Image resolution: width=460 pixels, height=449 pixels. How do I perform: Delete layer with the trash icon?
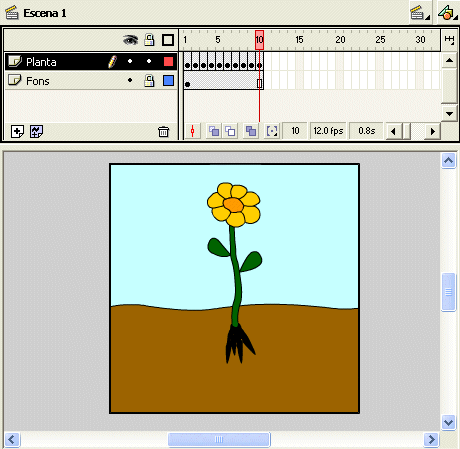point(163,132)
